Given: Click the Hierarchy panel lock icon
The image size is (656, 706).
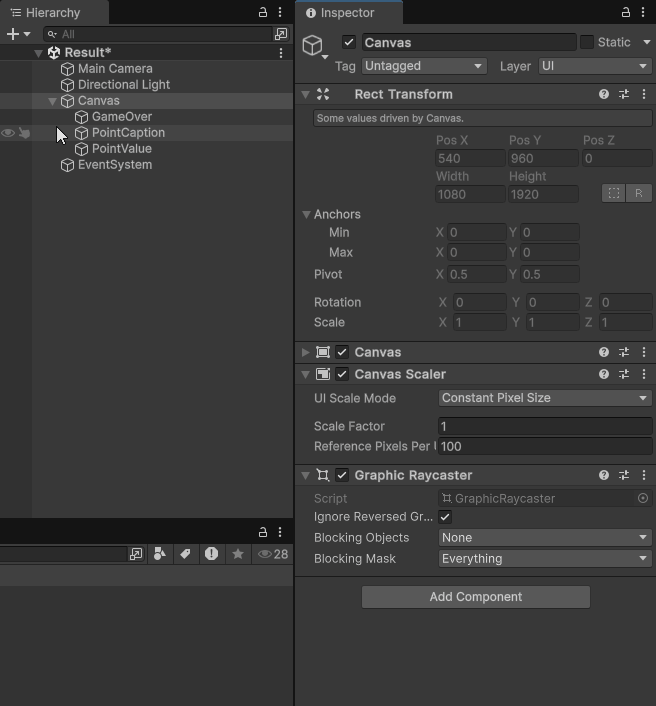Looking at the screenshot, I should tap(263, 12).
